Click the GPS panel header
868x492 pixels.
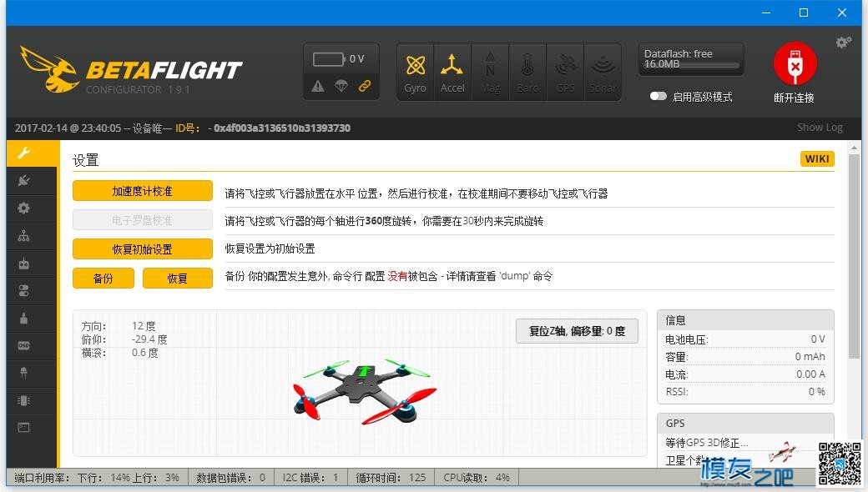pyautogui.click(x=745, y=423)
